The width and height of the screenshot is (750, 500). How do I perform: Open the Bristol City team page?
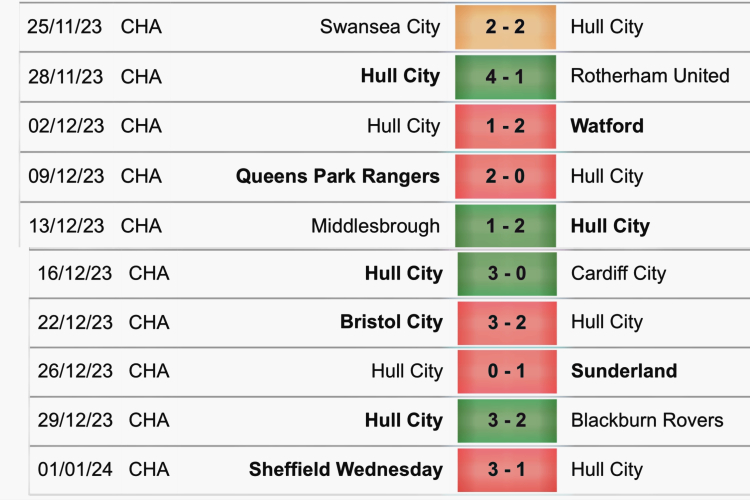[391, 322]
